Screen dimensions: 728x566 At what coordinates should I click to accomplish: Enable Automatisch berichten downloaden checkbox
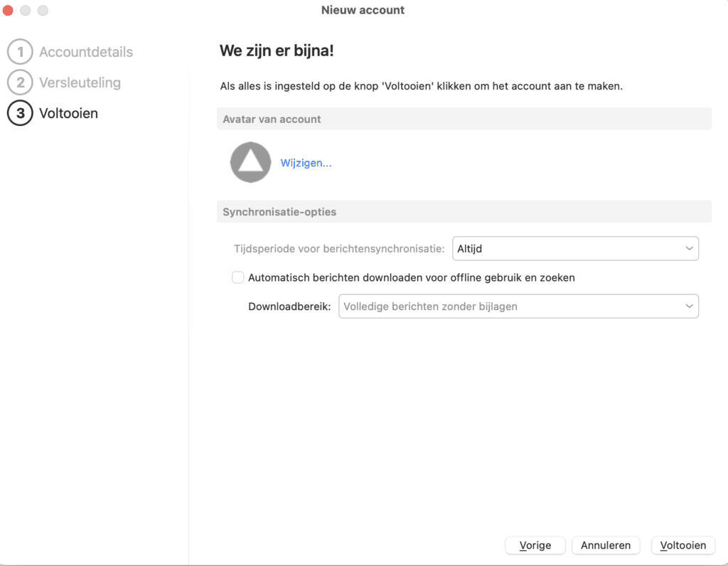pyautogui.click(x=238, y=277)
